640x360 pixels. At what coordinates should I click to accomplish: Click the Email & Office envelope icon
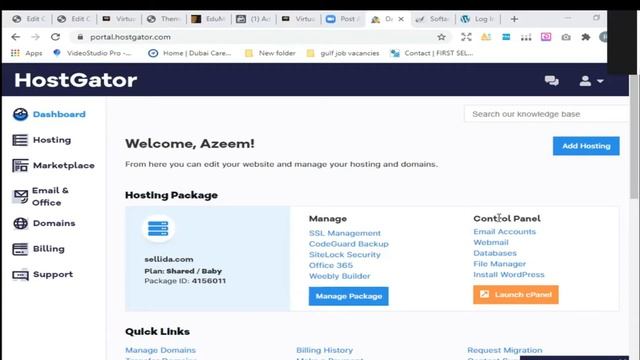click(20, 196)
